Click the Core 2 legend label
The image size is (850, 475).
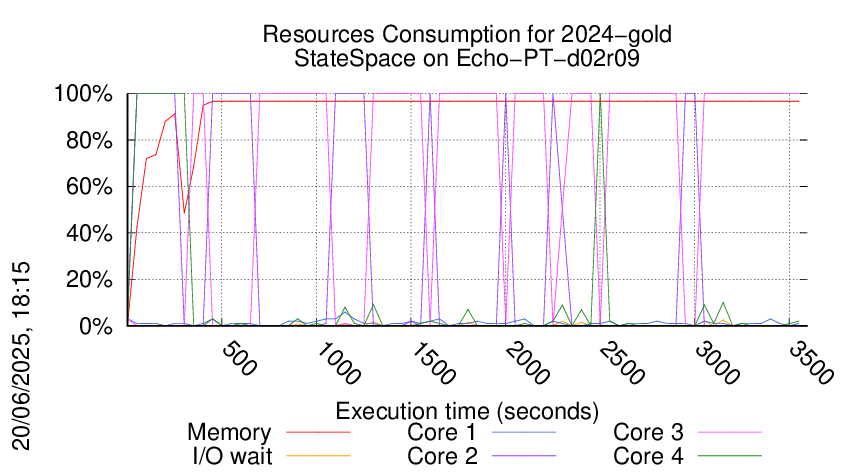click(442, 456)
